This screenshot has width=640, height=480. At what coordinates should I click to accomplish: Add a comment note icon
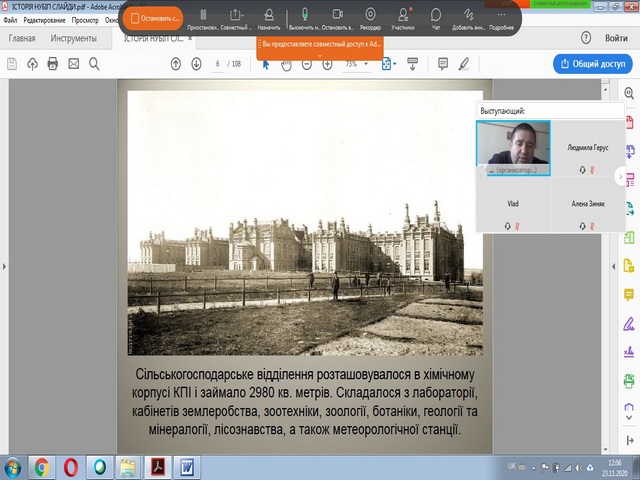click(x=443, y=64)
